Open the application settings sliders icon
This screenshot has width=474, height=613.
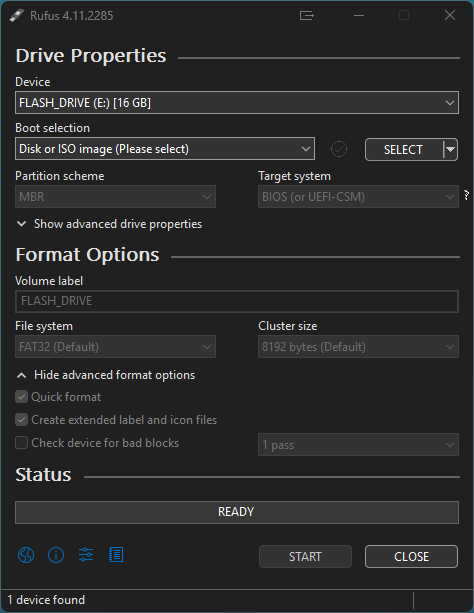click(x=86, y=555)
